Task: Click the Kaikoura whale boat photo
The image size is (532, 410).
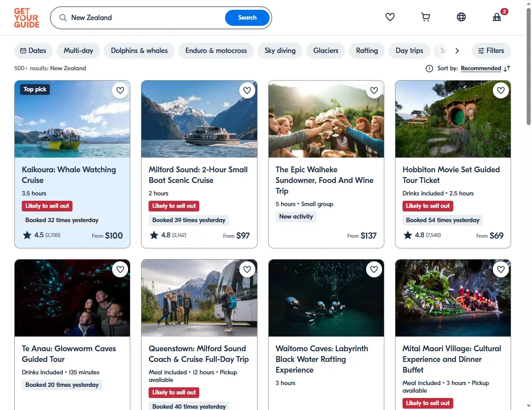Action: 72,119
